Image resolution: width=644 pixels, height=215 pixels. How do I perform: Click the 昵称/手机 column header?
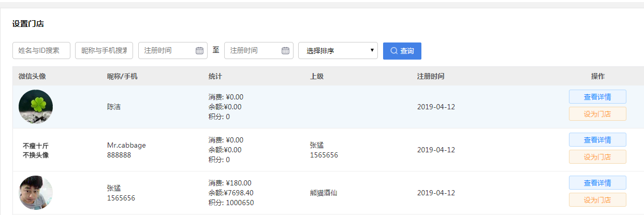[122, 76]
